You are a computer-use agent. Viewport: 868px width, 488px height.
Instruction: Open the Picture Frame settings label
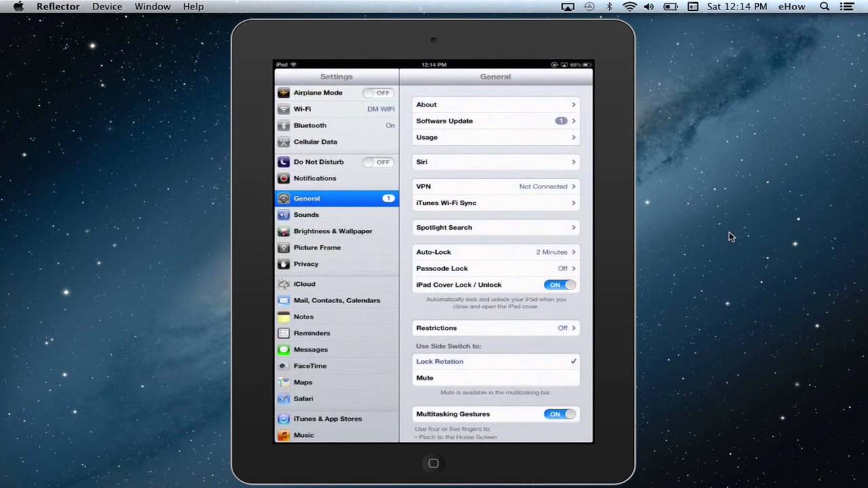click(317, 247)
